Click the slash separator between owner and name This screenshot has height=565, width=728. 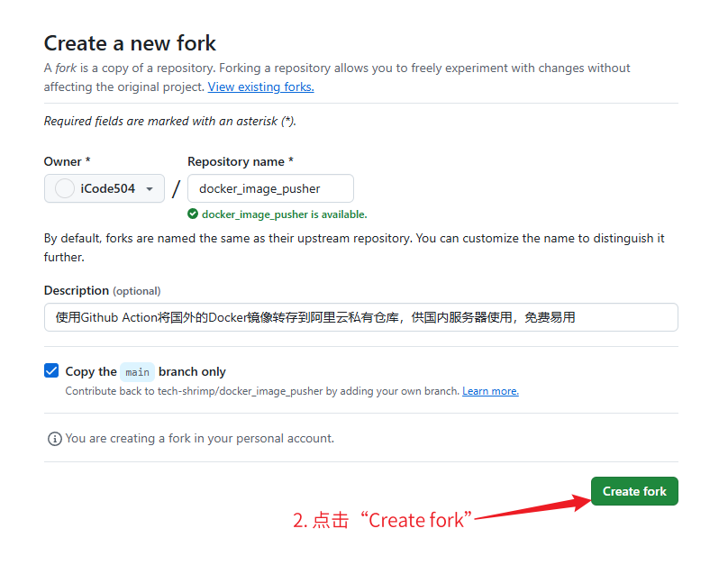(176, 188)
